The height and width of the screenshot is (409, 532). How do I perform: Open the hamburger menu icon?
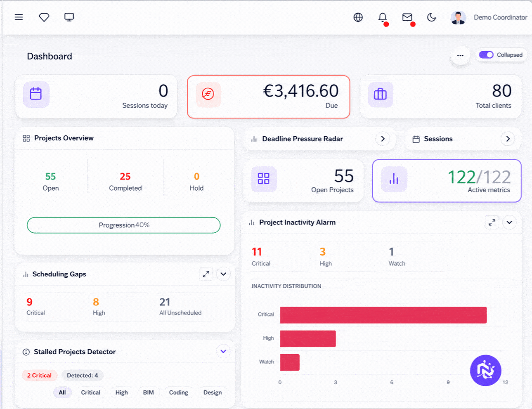(x=19, y=17)
